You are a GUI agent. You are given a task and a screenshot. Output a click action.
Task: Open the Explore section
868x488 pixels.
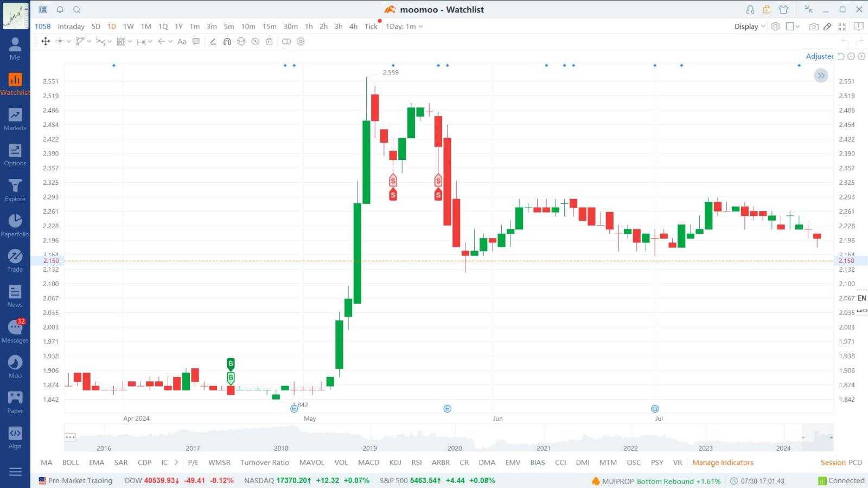15,190
